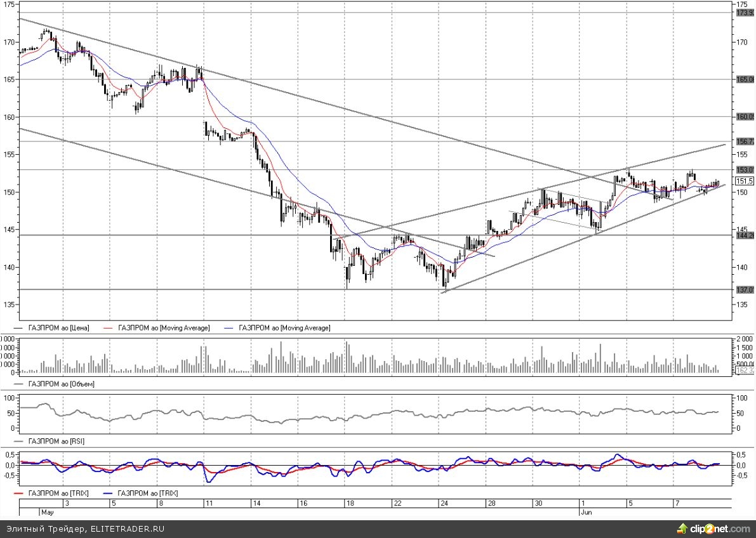This screenshot has width=756, height=538.
Task: Click the 173.93 horizontal level price tag
Action: coord(745,13)
